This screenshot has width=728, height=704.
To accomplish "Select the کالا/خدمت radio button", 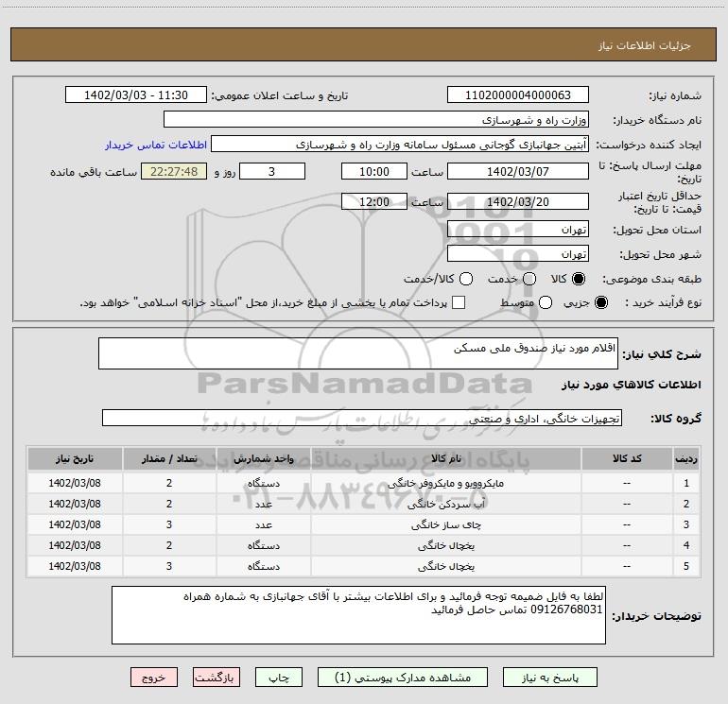I will point(466,279).
